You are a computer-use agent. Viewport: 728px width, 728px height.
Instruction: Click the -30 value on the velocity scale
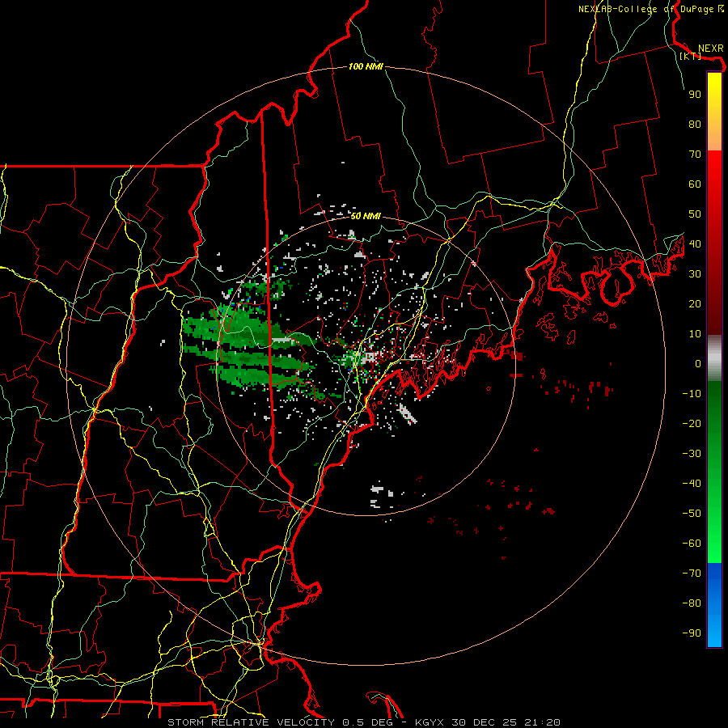click(x=692, y=454)
